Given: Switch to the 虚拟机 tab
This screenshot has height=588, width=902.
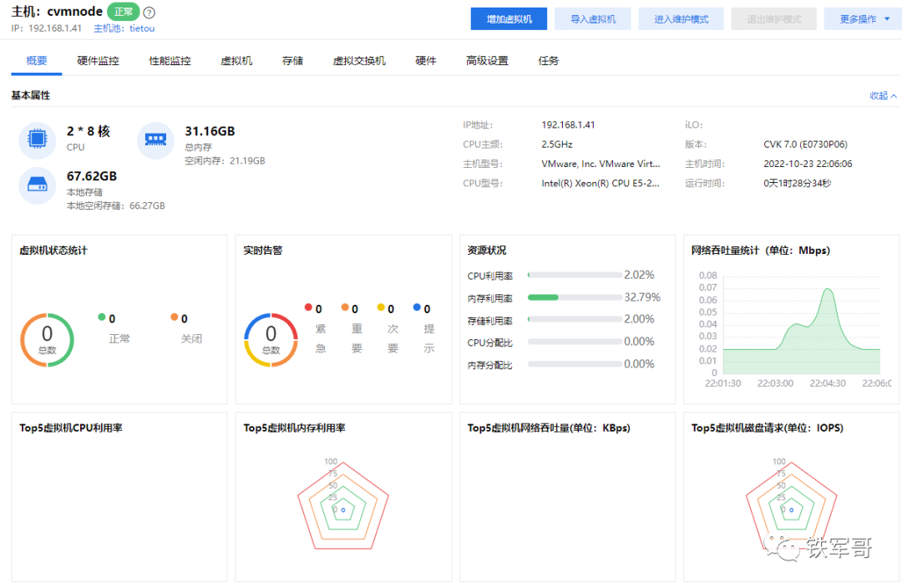Looking at the screenshot, I should click(236, 60).
